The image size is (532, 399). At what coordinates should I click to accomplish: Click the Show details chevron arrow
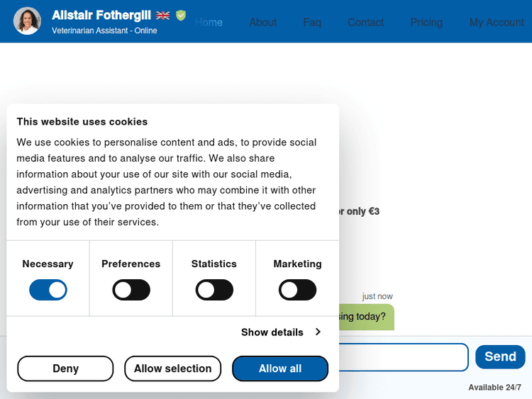click(x=318, y=332)
